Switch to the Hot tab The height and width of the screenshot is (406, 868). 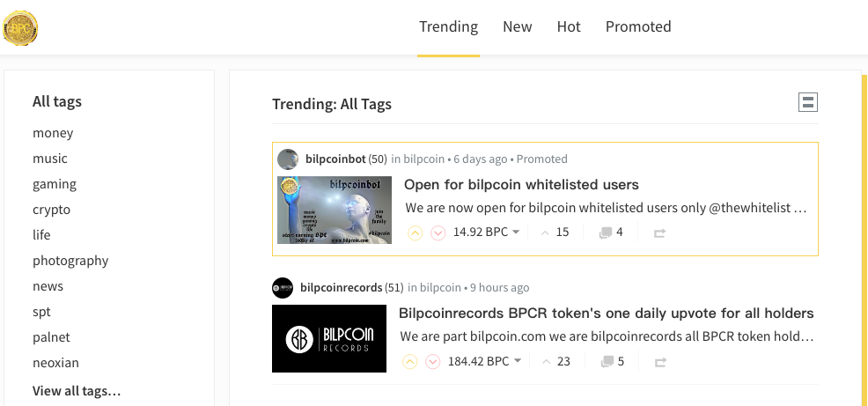[x=569, y=26]
